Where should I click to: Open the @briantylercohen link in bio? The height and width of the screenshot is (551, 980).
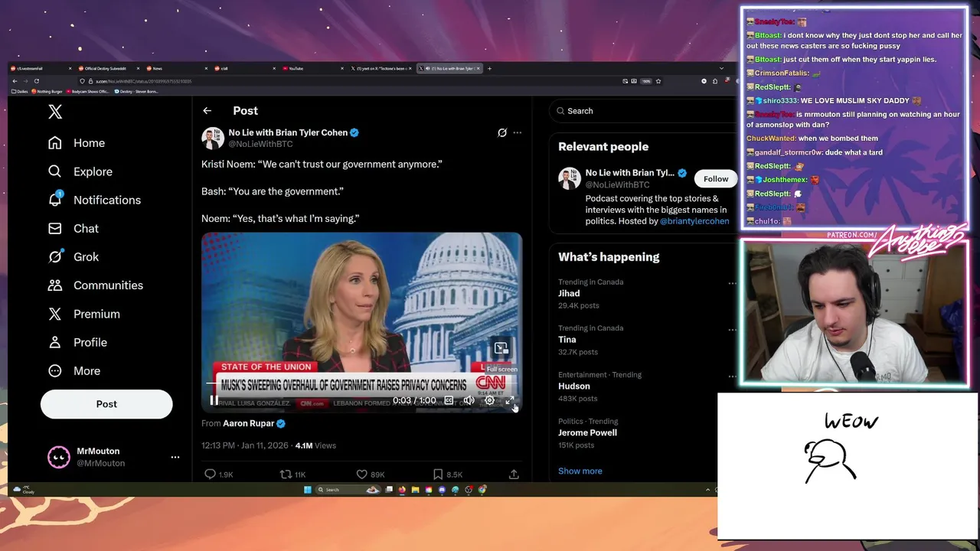(694, 221)
